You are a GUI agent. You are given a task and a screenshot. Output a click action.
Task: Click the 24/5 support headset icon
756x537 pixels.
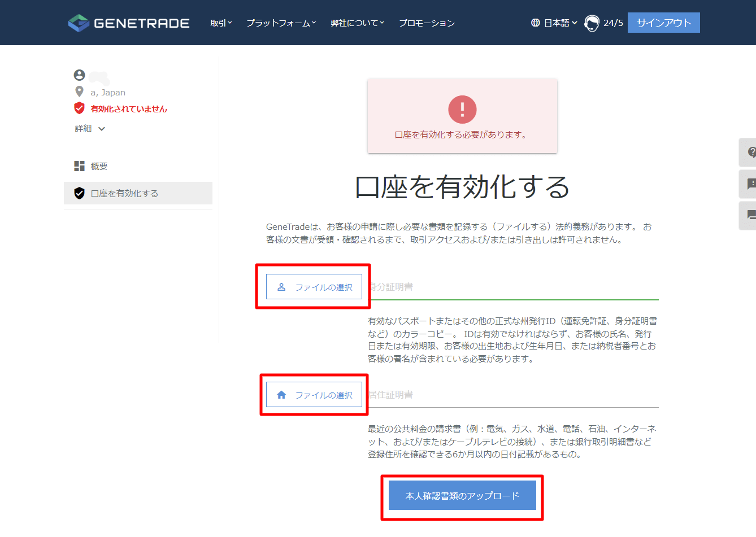[x=592, y=23]
